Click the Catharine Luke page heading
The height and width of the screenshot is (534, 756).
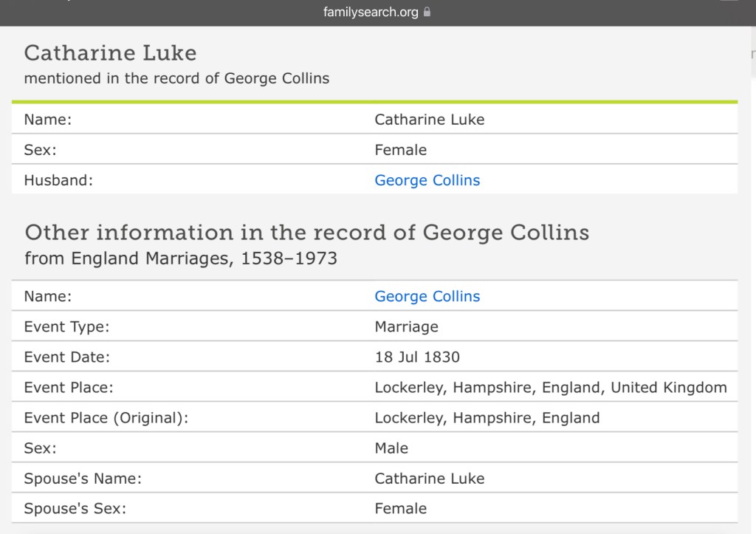point(110,53)
